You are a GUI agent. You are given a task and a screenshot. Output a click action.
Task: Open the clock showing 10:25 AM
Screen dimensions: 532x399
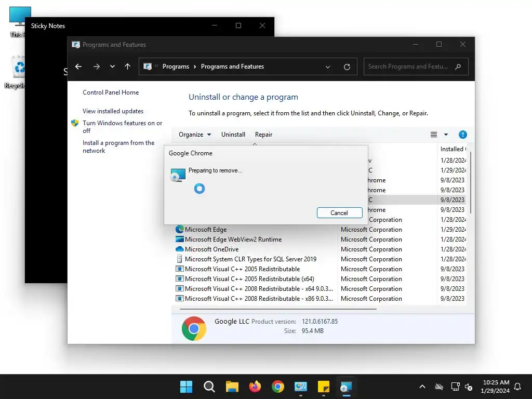point(495,387)
